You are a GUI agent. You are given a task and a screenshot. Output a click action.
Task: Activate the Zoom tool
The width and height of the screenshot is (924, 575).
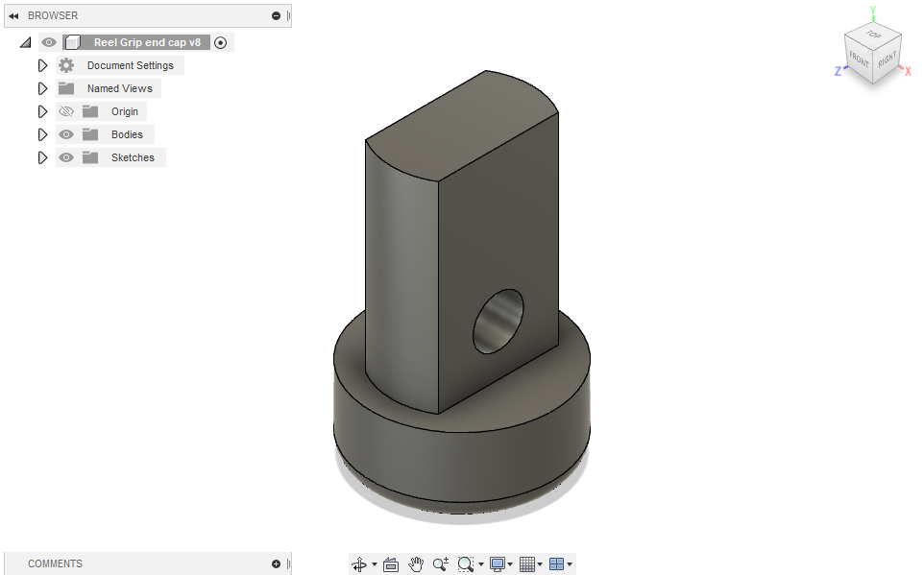440,564
